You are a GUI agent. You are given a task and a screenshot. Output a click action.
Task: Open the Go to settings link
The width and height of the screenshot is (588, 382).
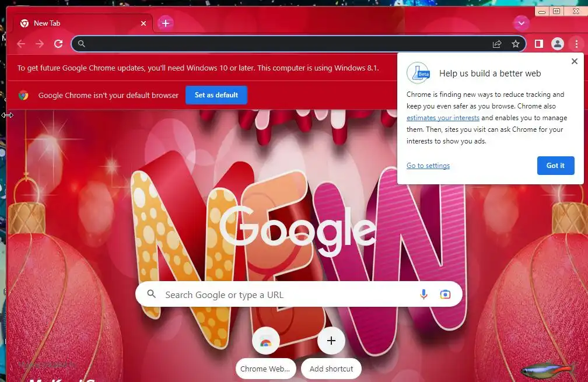pyautogui.click(x=428, y=166)
